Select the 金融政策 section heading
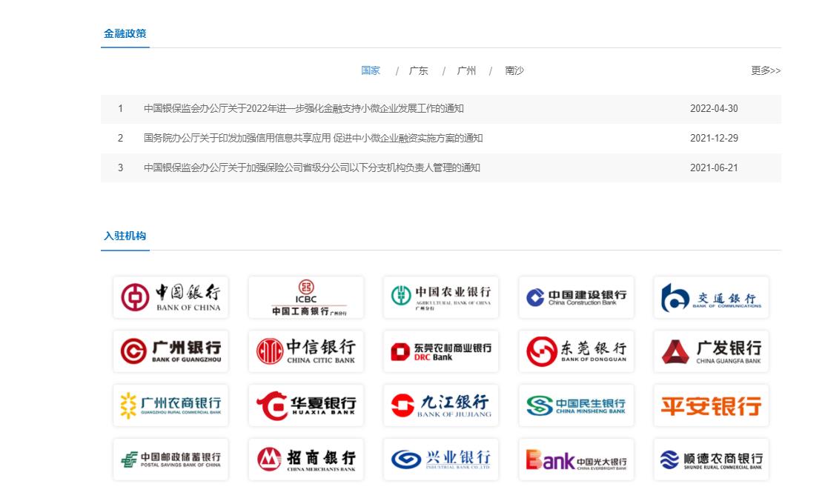The height and width of the screenshot is (504, 825). 125,33
